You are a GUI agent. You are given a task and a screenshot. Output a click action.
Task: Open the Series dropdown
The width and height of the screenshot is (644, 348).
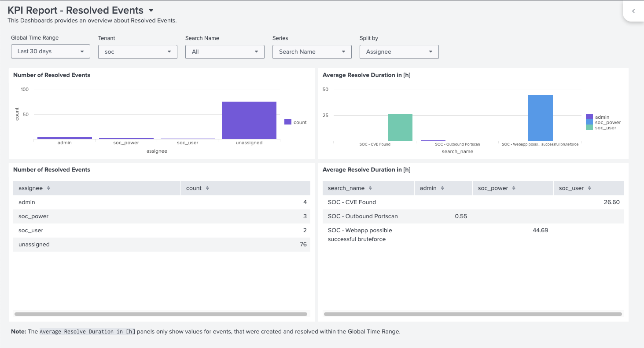click(x=312, y=51)
